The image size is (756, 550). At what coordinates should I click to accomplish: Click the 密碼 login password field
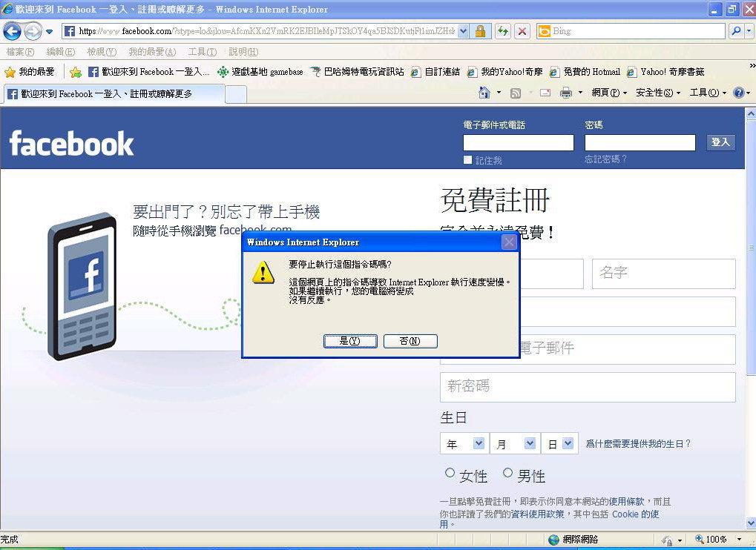(x=640, y=142)
